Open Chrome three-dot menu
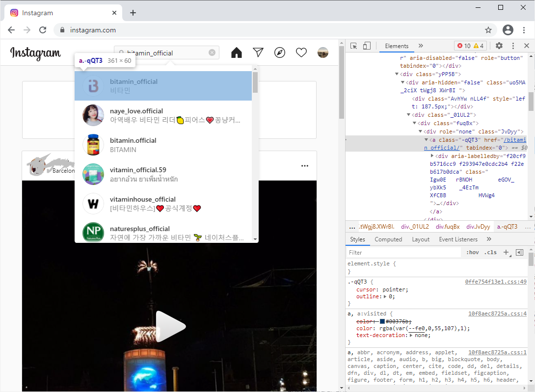 coord(524,30)
